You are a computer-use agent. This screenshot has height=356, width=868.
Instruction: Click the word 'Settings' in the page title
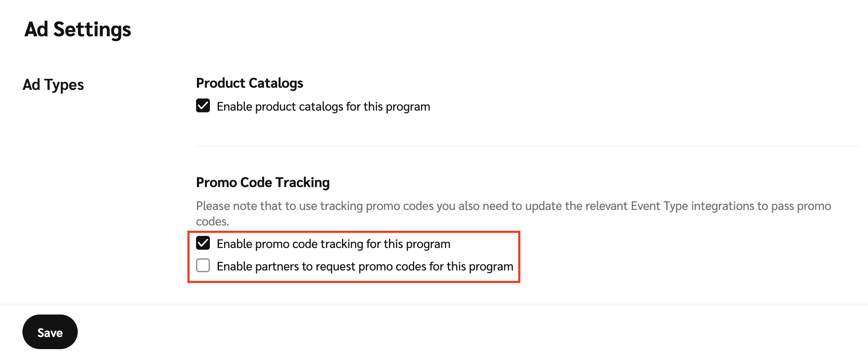point(92,29)
